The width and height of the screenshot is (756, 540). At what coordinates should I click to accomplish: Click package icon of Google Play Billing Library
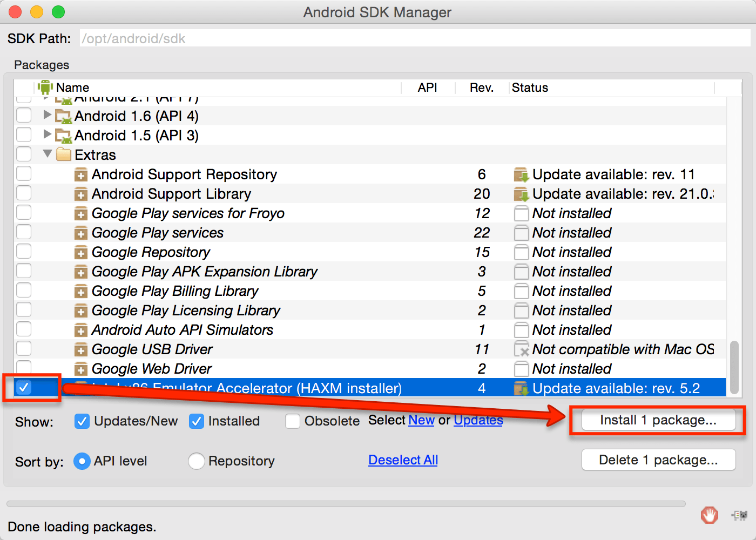click(x=80, y=291)
